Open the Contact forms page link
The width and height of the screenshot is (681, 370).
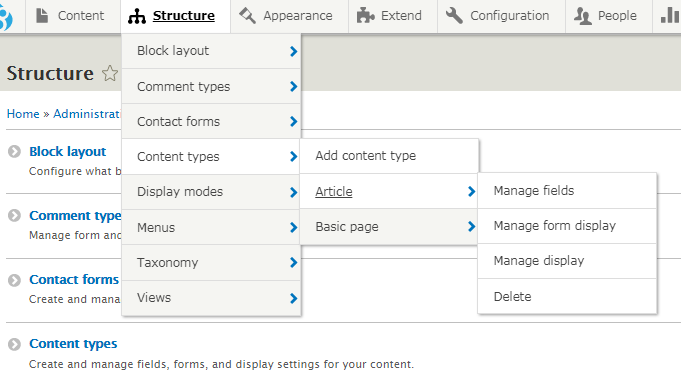click(x=74, y=280)
